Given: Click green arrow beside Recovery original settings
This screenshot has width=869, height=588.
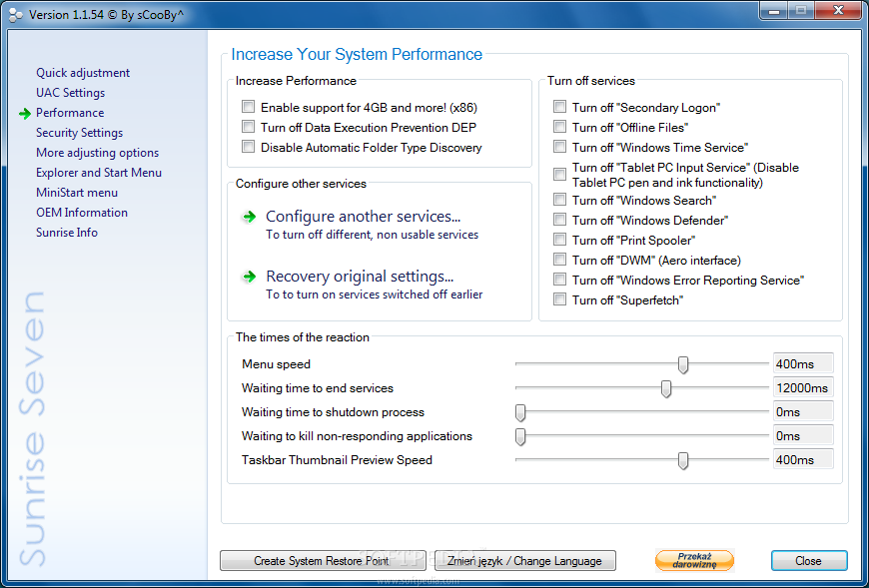Looking at the screenshot, I should (x=250, y=277).
